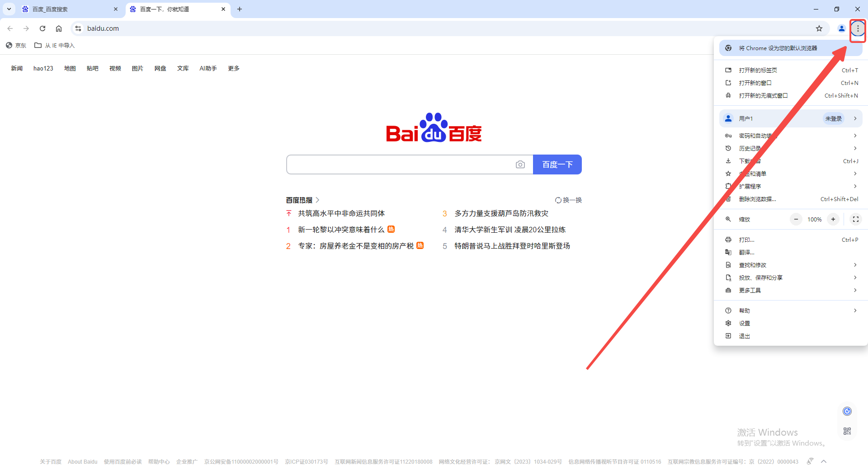The height and width of the screenshot is (470, 868).
Task: Open 设置 from the Chrome menu
Action: 791,323
